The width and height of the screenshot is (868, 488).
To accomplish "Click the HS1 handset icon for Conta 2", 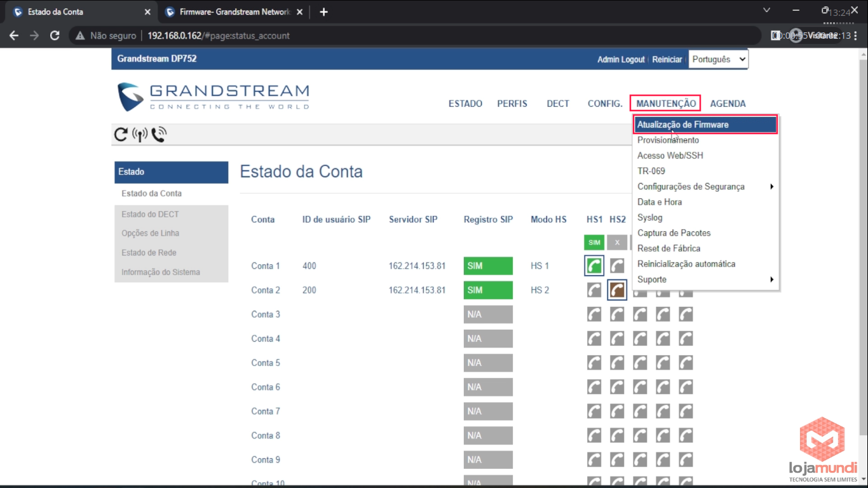I will pyautogui.click(x=594, y=290).
